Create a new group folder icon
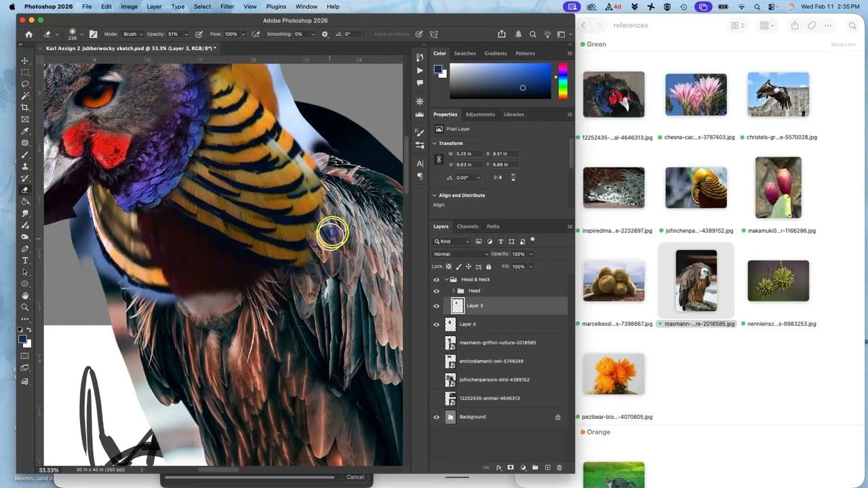868x488 pixels. coord(535,468)
